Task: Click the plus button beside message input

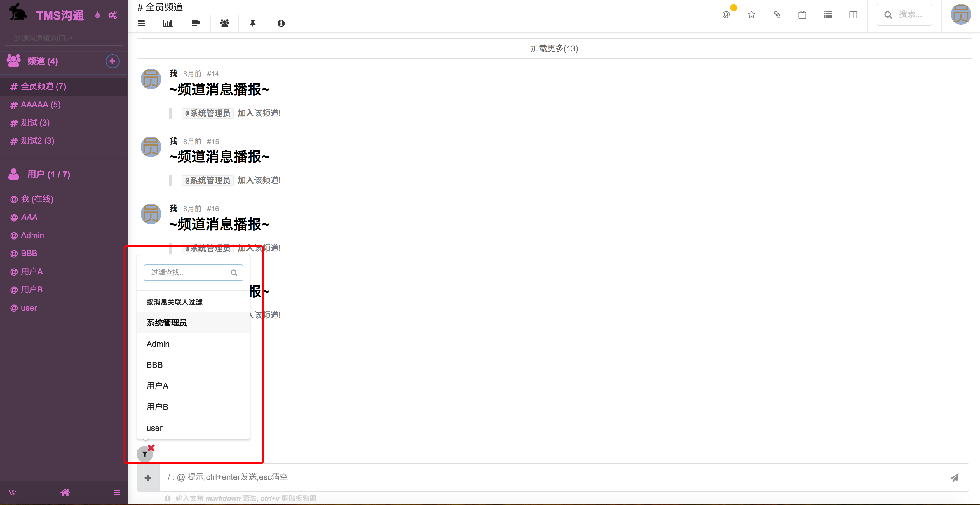Action: pos(148,478)
